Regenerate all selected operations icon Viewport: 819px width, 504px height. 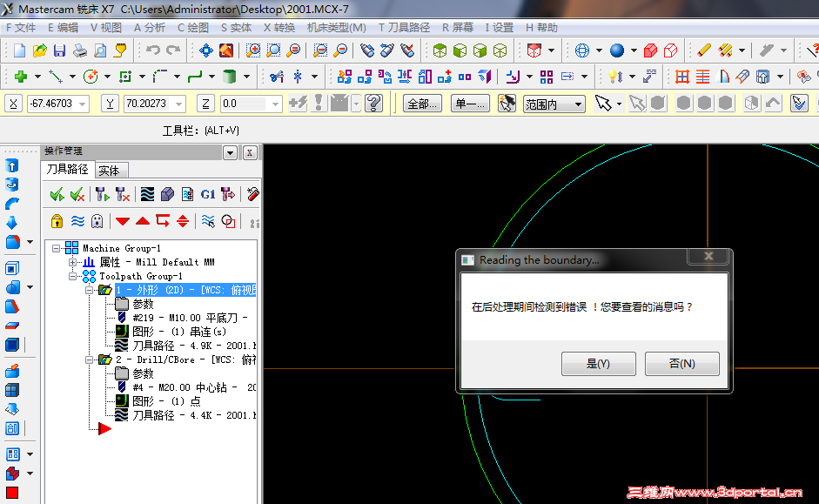tap(102, 195)
